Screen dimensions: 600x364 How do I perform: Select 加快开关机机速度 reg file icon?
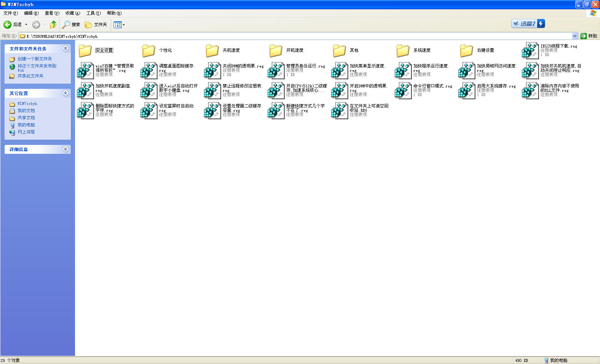click(x=530, y=71)
